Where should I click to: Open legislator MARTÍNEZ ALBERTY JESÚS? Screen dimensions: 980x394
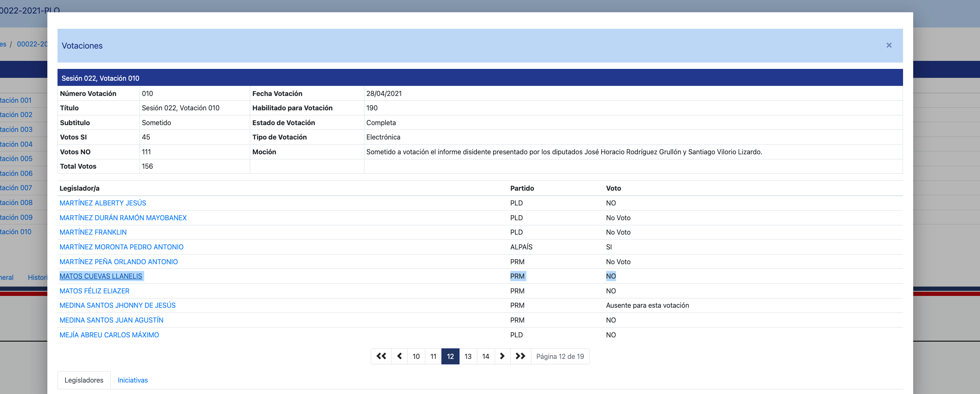coord(103,203)
